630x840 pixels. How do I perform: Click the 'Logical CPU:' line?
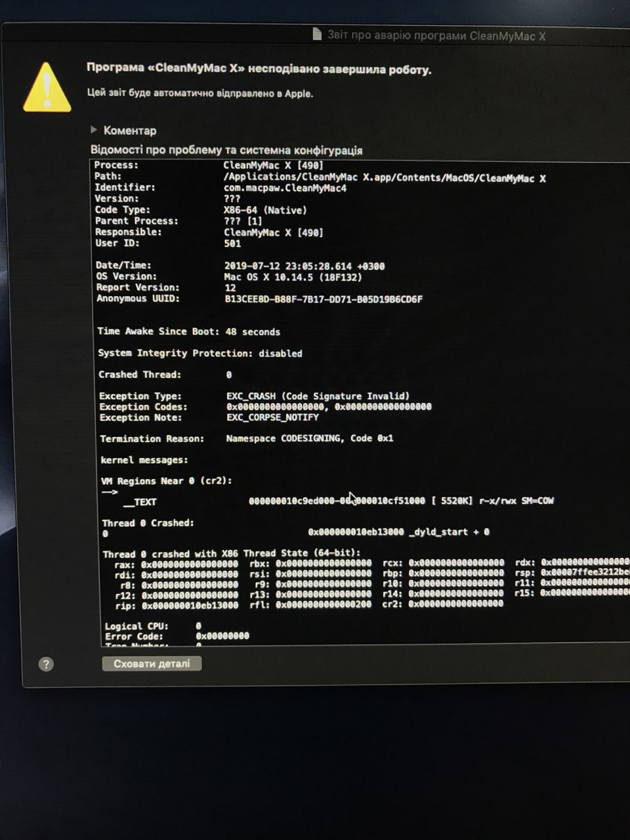click(x=153, y=626)
